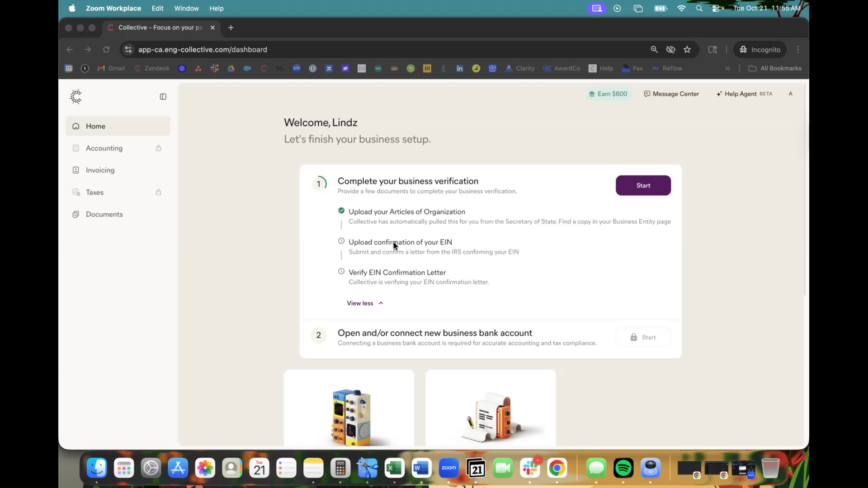
Task: Open the Message Center
Action: click(x=671, y=94)
